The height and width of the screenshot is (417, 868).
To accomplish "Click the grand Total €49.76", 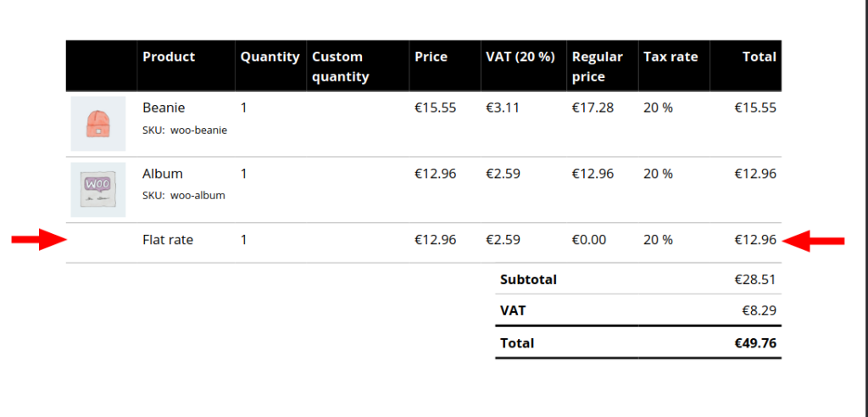I will pos(754,343).
